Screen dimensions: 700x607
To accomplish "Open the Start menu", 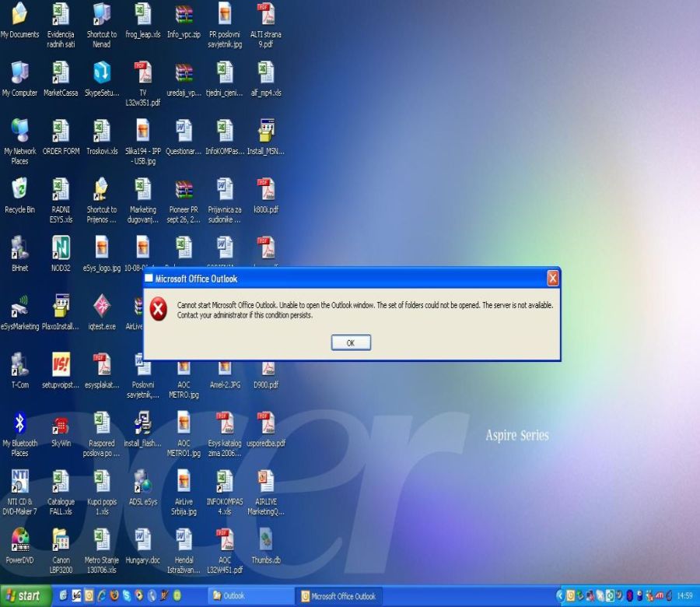I will pyautogui.click(x=25, y=596).
